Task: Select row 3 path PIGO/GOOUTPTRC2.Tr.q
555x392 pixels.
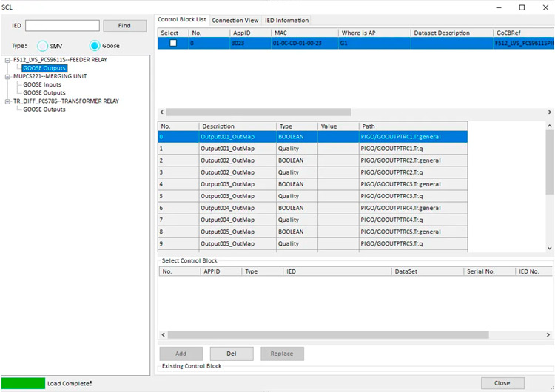Action: tap(414, 172)
